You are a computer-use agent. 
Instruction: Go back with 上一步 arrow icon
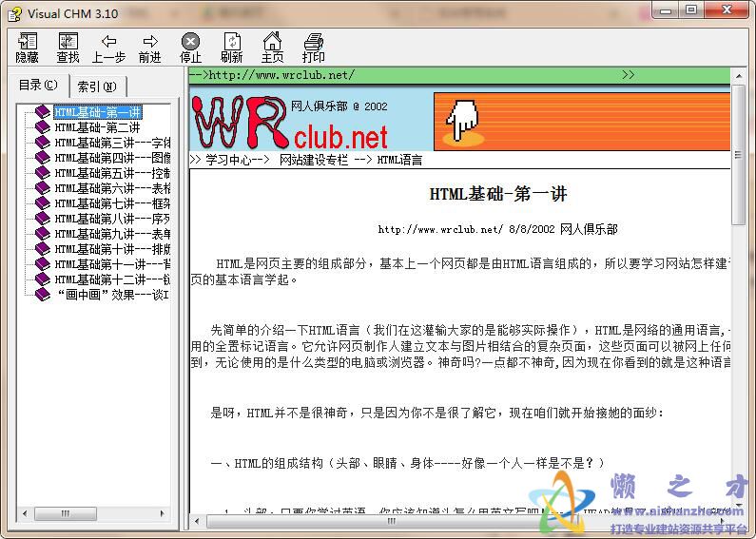coord(109,48)
